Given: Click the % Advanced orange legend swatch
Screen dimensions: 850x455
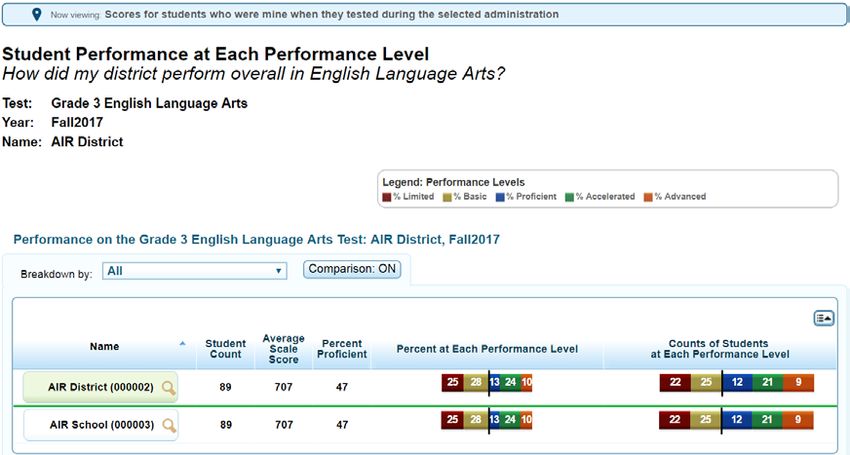Looking at the screenshot, I should pyautogui.click(x=648, y=197).
